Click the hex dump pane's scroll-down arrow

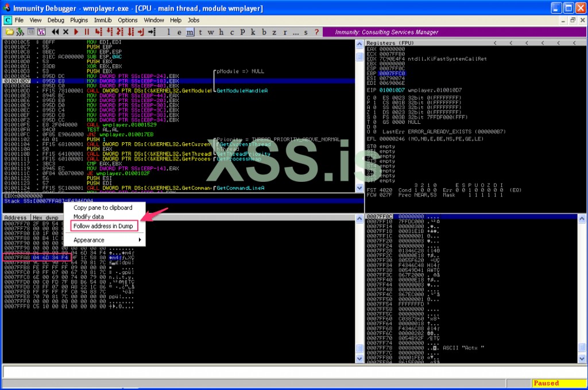pyautogui.click(x=359, y=358)
